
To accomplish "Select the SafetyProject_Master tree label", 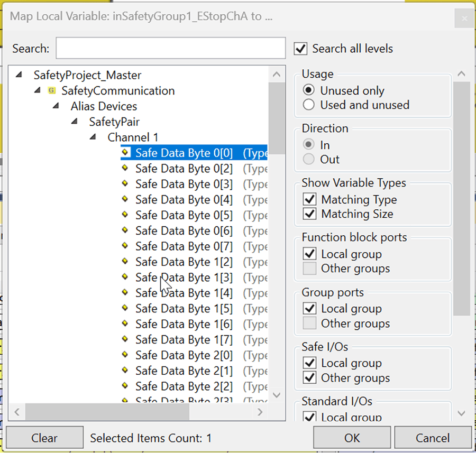I will pyautogui.click(x=87, y=75).
